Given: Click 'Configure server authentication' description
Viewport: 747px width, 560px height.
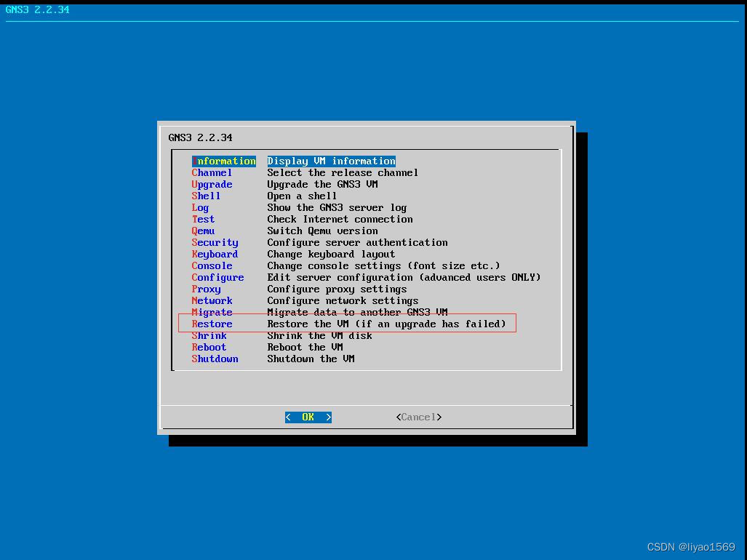Looking at the screenshot, I should pyautogui.click(x=357, y=243).
